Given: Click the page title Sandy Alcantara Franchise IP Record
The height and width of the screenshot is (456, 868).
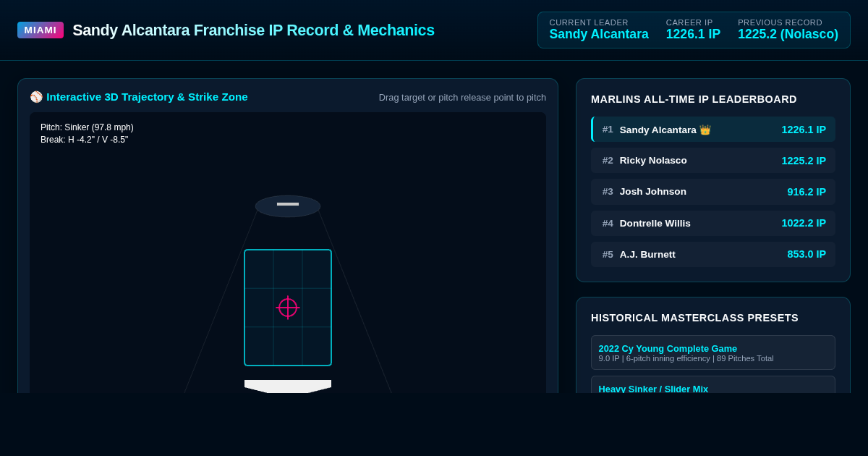Looking at the screenshot, I should (253, 30).
